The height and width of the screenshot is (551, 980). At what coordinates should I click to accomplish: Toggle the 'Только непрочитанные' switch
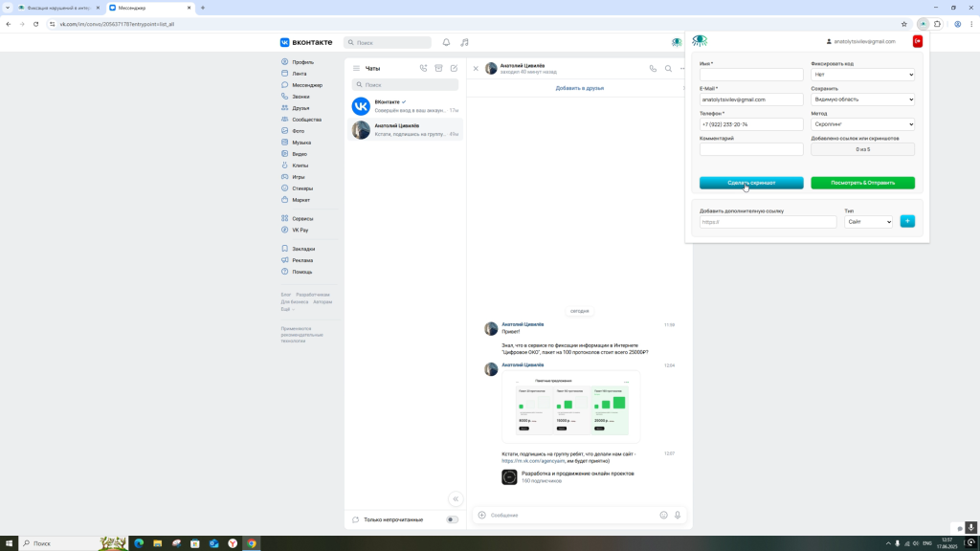pos(452,519)
